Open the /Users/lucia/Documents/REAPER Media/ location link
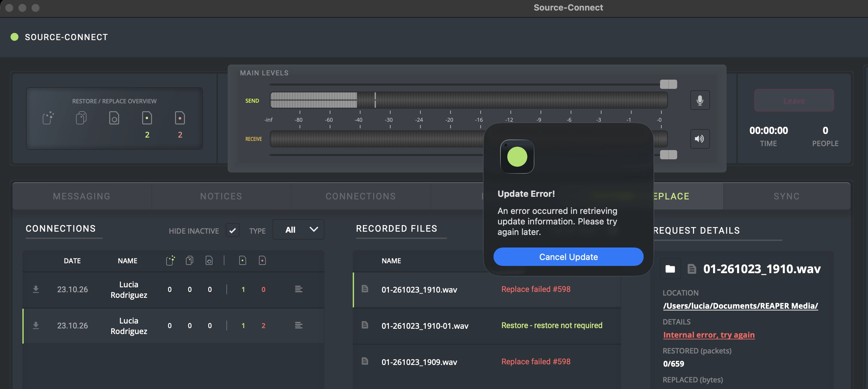 point(740,306)
